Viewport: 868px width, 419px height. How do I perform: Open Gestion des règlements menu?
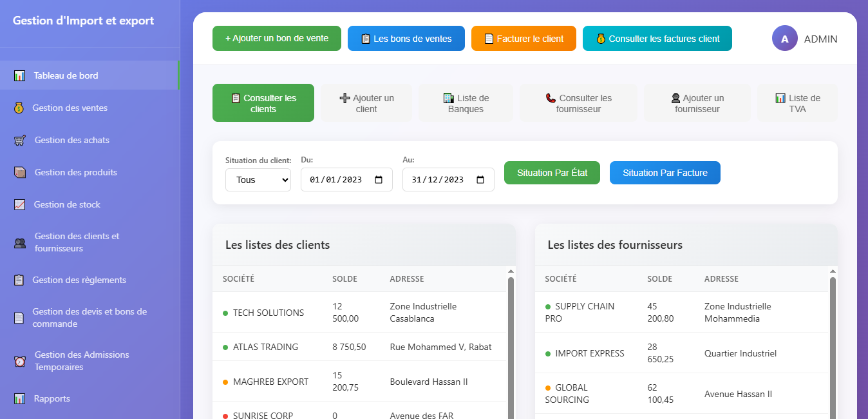point(90,280)
